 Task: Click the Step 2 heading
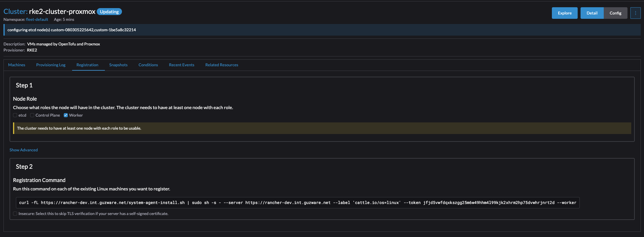24,167
